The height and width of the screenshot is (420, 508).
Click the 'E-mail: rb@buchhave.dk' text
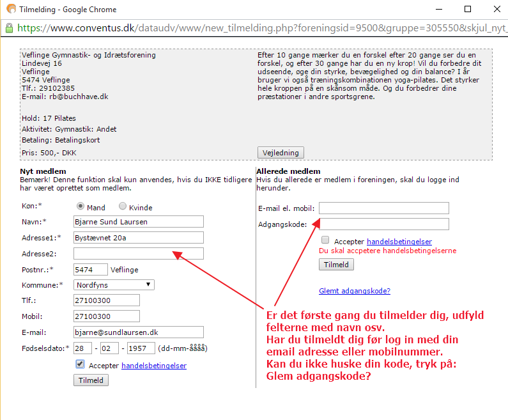click(x=65, y=97)
